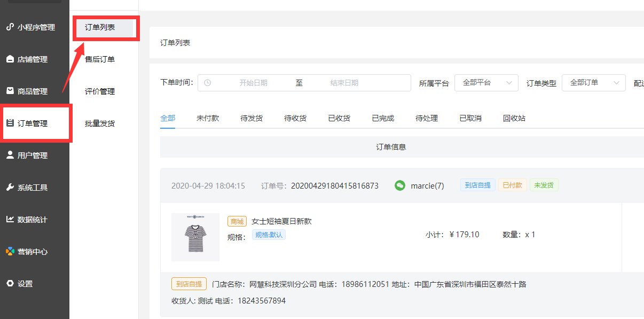644x319 pixels.
Task: Click the clock icon in date range
Action: pyautogui.click(x=208, y=83)
